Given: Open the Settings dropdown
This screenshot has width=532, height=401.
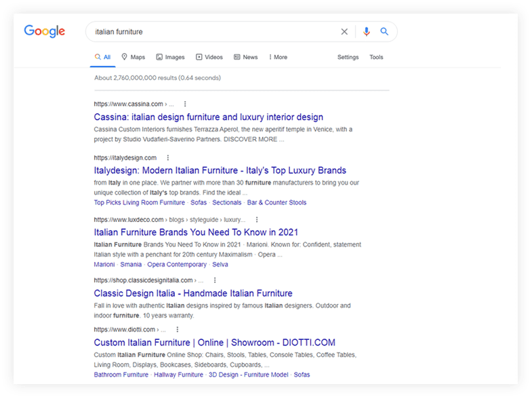Looking at the screenshot, I should point(348,57).
